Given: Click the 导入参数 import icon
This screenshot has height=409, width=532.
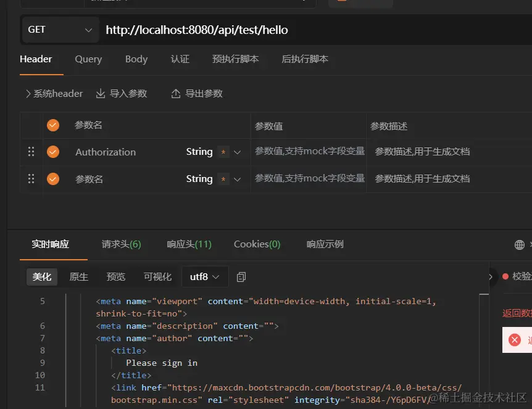Looking at the screenshot, I should pyautogui.click(x=101, y=94).
